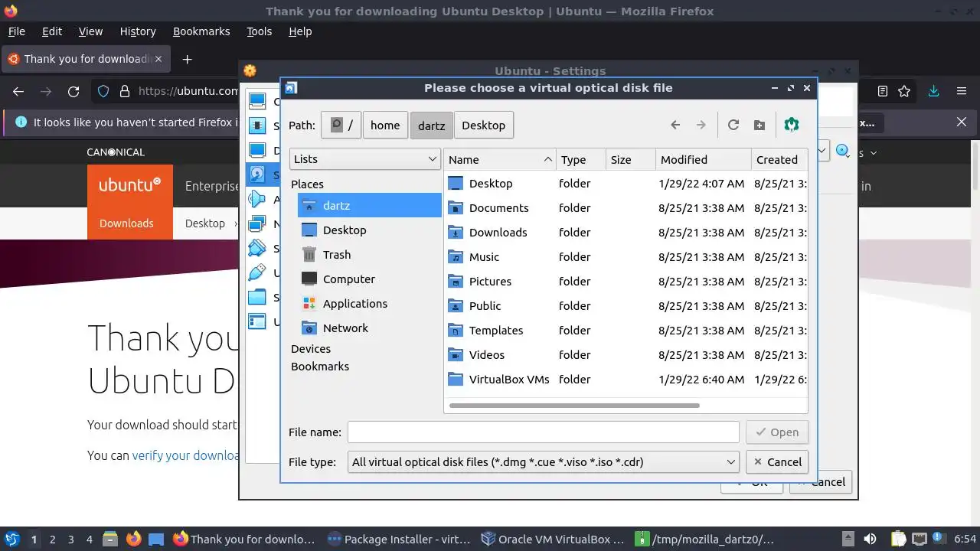The image size is (980, 551).
Task: Open Firefox Bookmarks menu
Action: click(201, 31)
